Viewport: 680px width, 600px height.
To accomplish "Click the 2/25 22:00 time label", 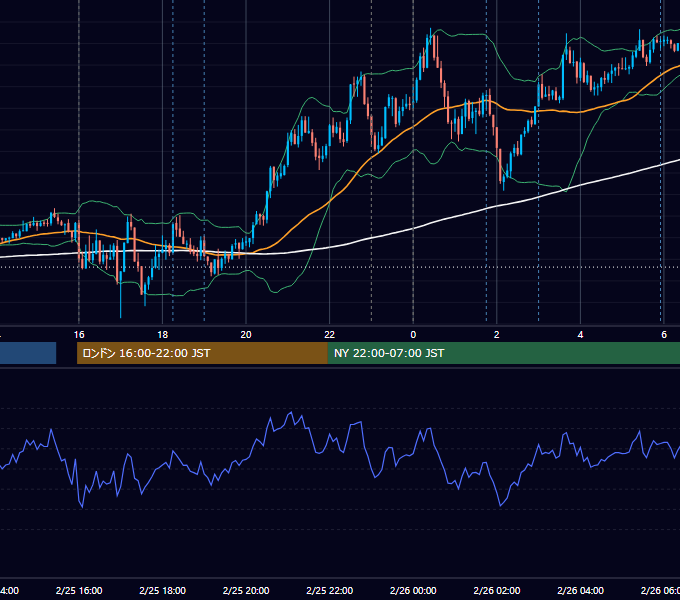I will coord(330,590).
